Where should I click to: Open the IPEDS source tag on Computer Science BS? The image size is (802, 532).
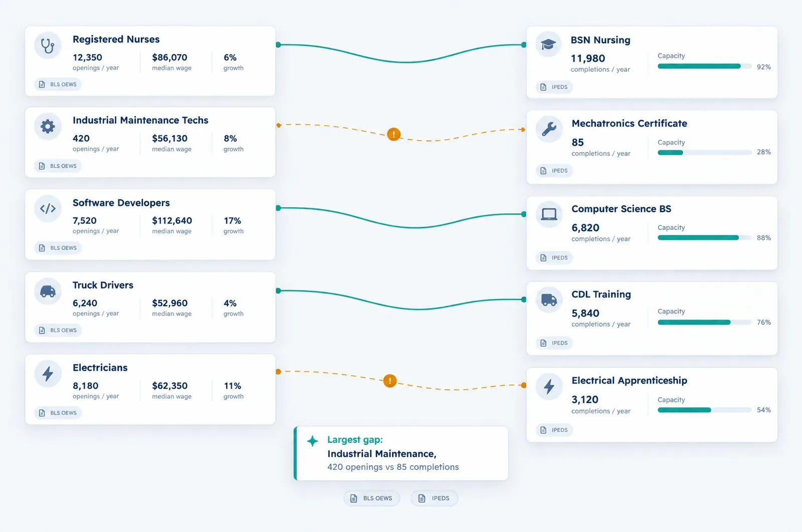554,257
